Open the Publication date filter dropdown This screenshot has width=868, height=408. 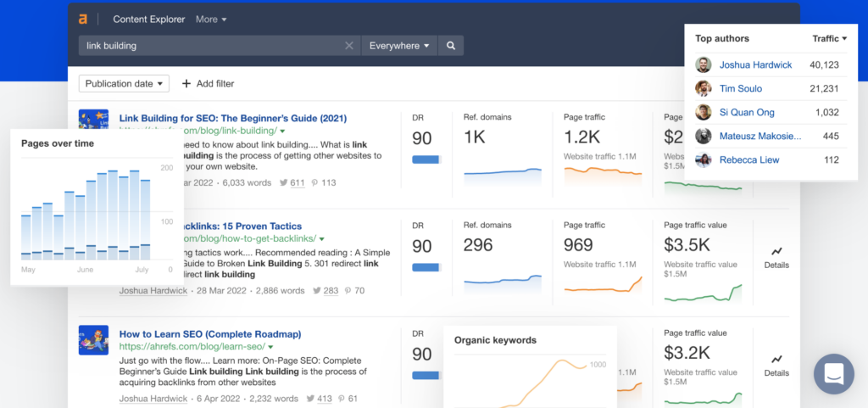point(124,84)
